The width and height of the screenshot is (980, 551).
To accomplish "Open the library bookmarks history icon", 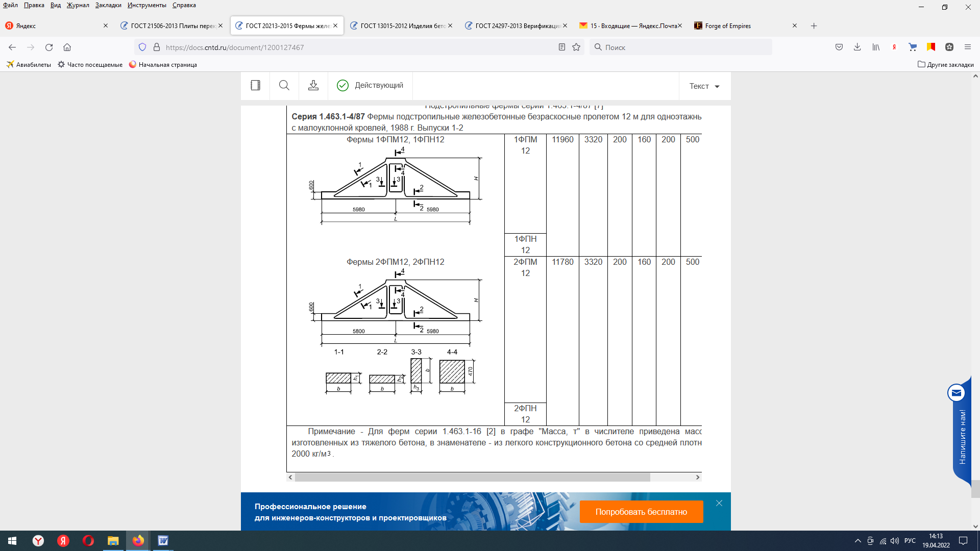I will click(876, 47).
